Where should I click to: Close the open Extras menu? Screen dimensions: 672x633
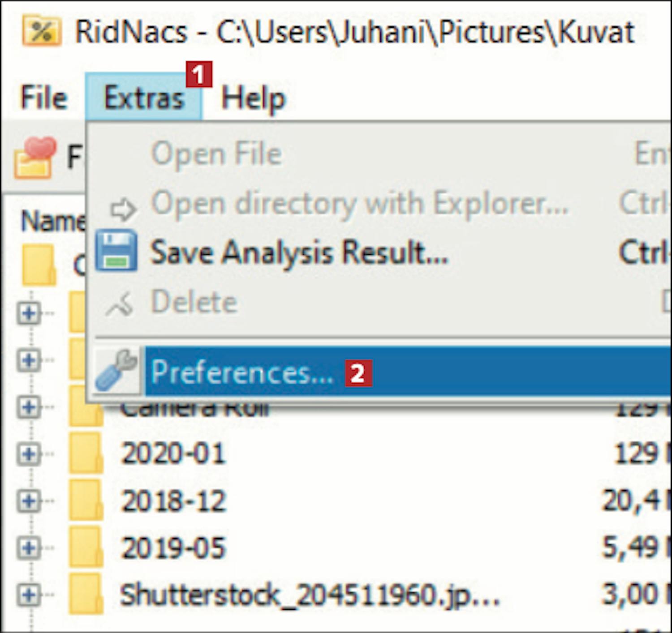coord(144,98)
